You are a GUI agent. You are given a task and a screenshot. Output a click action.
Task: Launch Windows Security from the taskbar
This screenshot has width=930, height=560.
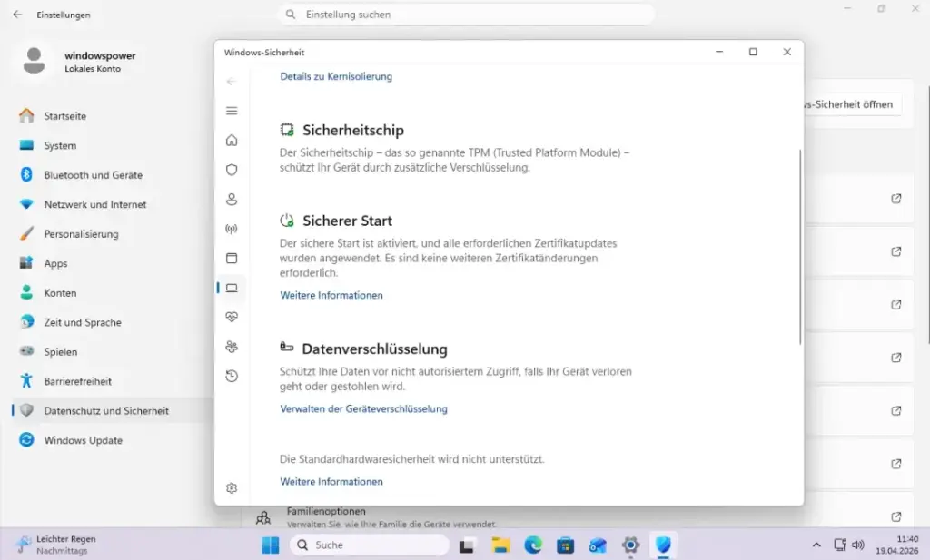[662, 545]
